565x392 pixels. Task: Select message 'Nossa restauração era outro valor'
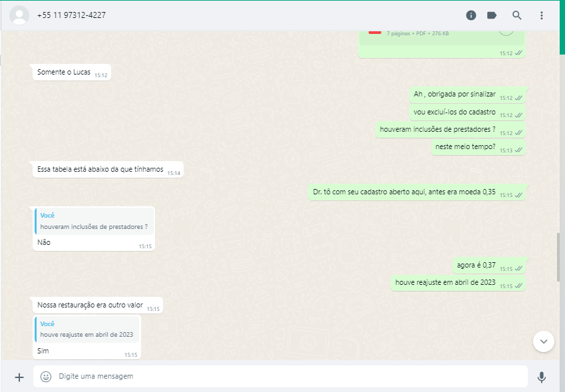(98, 305)
